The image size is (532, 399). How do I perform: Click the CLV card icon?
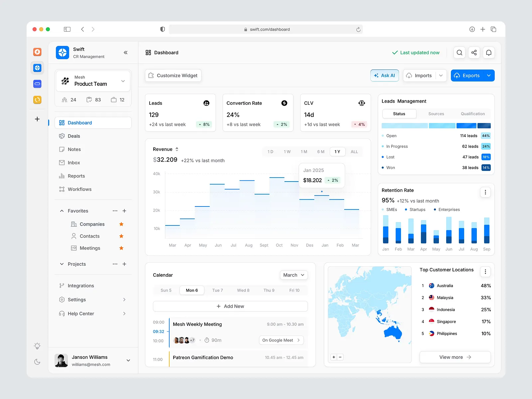point(362,103)
